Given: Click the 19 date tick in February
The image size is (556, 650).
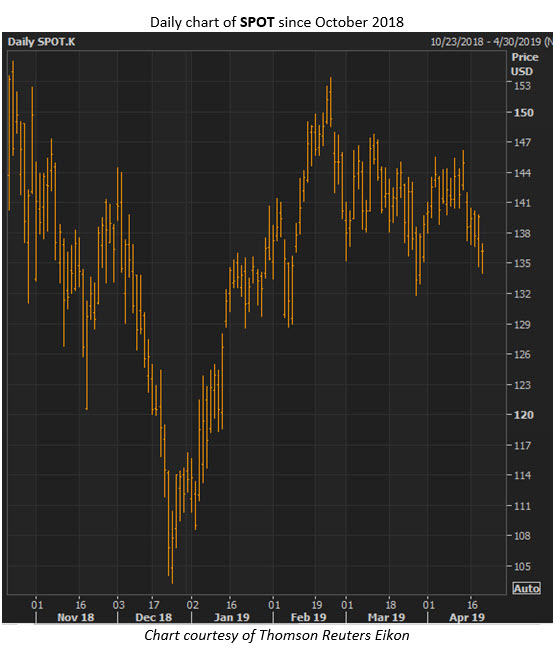Looking at the screenshot, I should (x=317, y=605).
